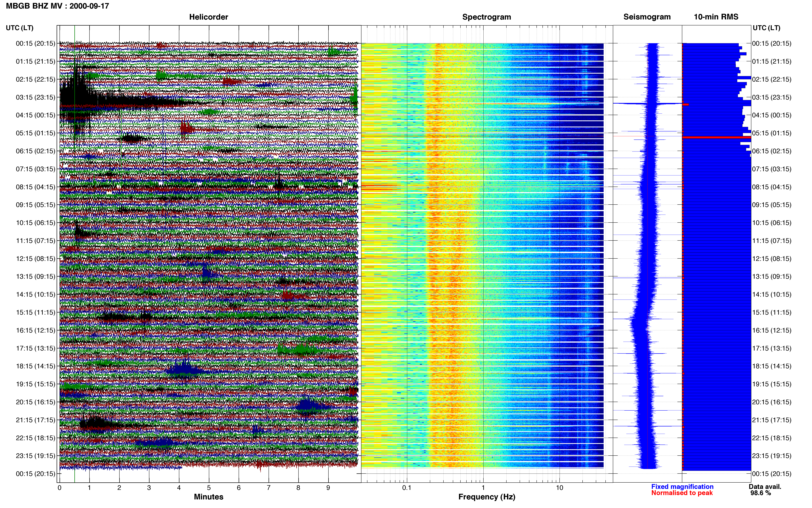The width and height of the screenshot is (812, 508).
Task: Click the green vertical marker line in helicorder
Action: click(75, 254)
